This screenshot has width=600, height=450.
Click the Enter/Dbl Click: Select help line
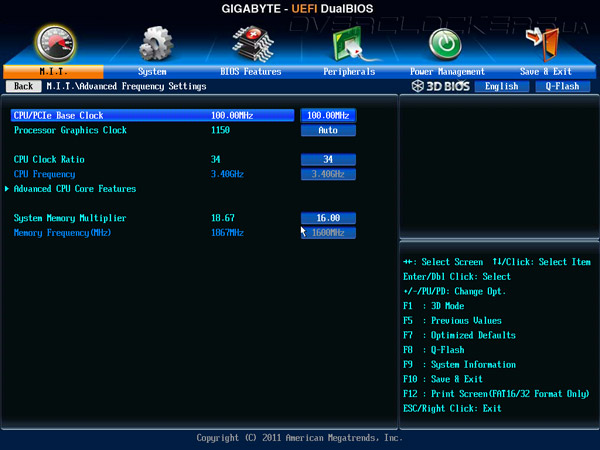457,276
